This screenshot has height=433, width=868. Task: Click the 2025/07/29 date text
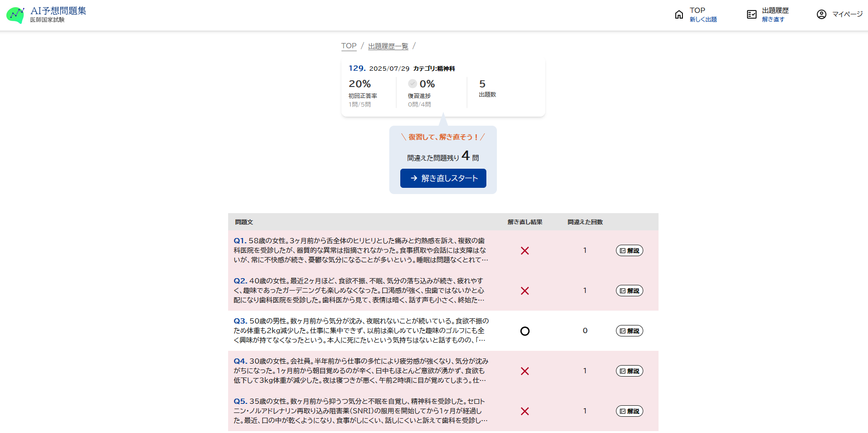pos(389,68)
